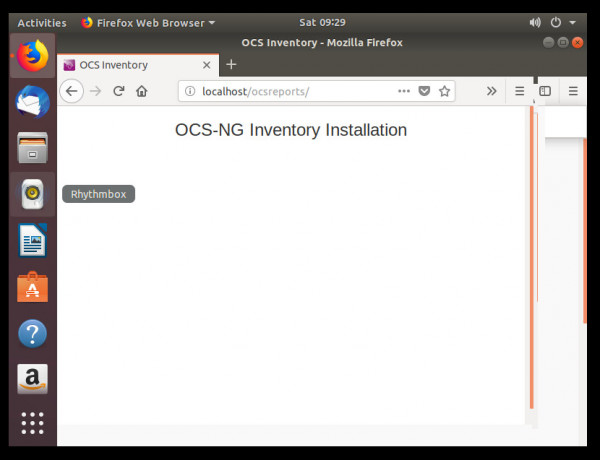The height and width of the screenshot is (460, 600).
Task: Open the Firefox hamburger menu
Action: (x=573, y=91)
